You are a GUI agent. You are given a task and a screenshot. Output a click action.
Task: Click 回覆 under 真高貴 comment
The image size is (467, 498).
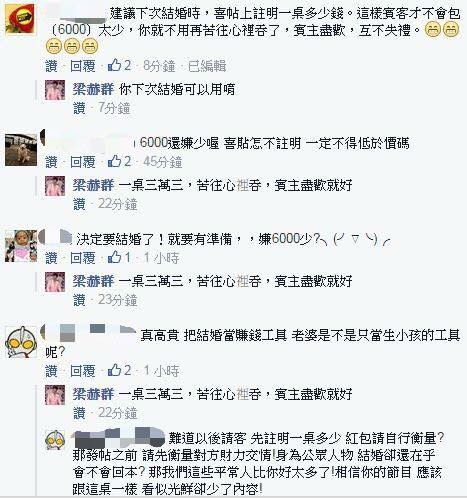click(x=83, y=371)
